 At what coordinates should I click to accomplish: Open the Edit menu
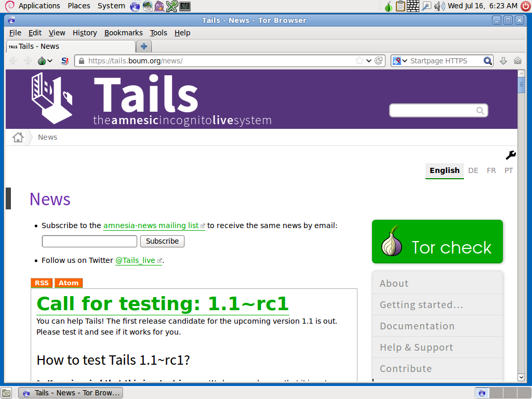(x=35, y=33)
